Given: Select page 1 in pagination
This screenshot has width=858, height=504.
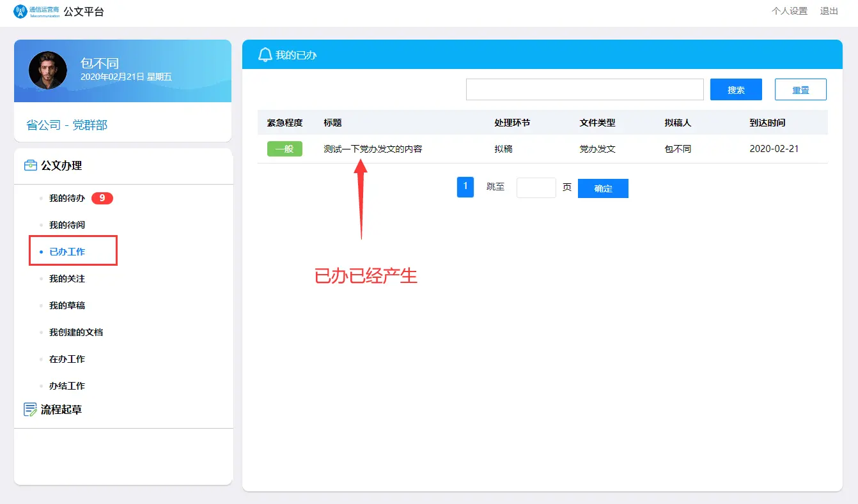Looking at the screenshot, I should 465,187.
